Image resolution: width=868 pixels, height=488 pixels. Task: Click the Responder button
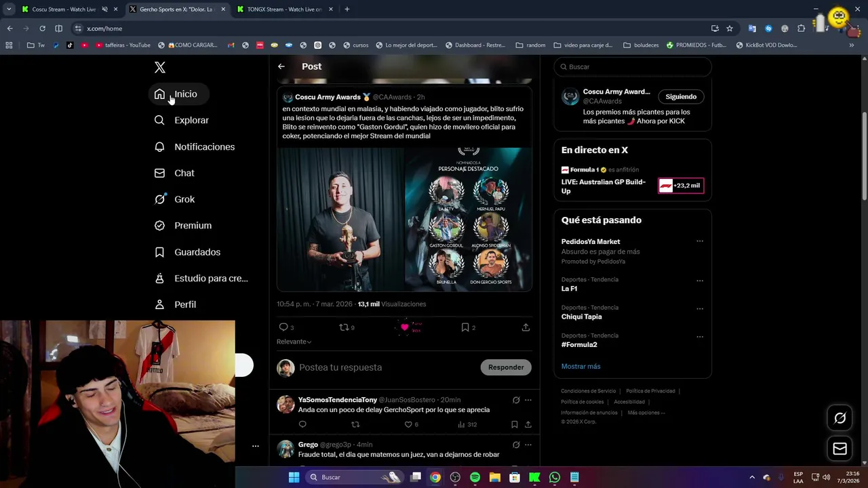[x=506, y=367]
